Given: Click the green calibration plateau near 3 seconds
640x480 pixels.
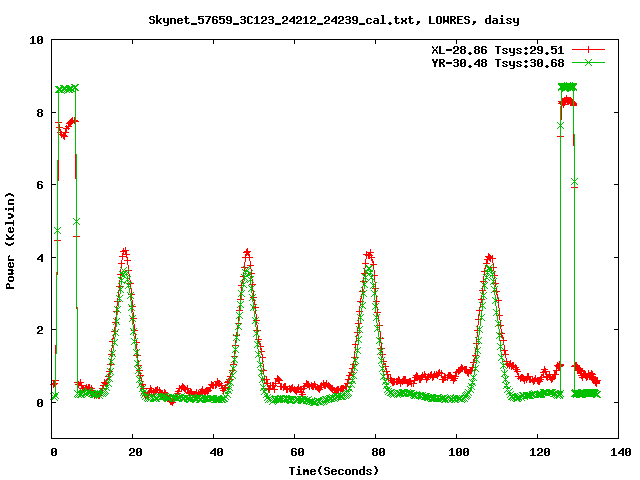Looking at the screenshot, I should 67,89.
